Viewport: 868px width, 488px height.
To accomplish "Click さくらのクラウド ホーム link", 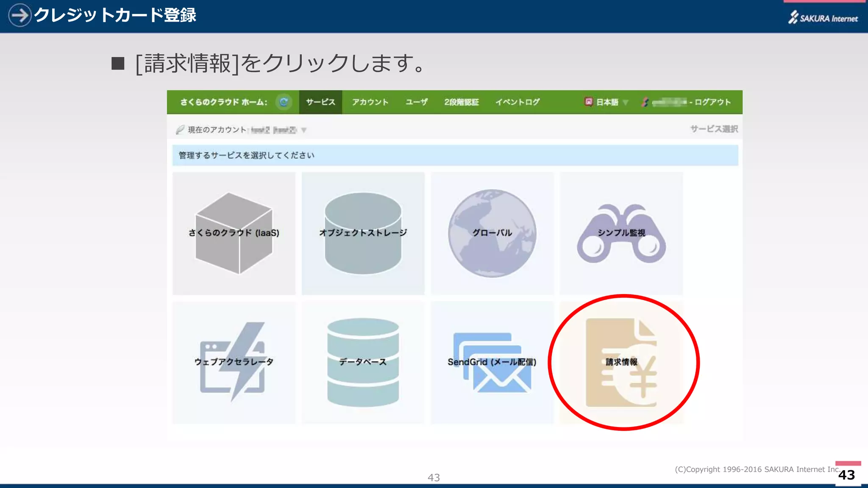I will tap(223, 102).
